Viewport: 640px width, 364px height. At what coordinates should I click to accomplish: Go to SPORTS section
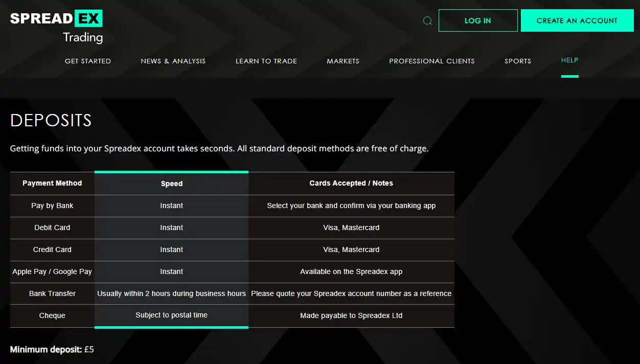click(x=518, y=61)
